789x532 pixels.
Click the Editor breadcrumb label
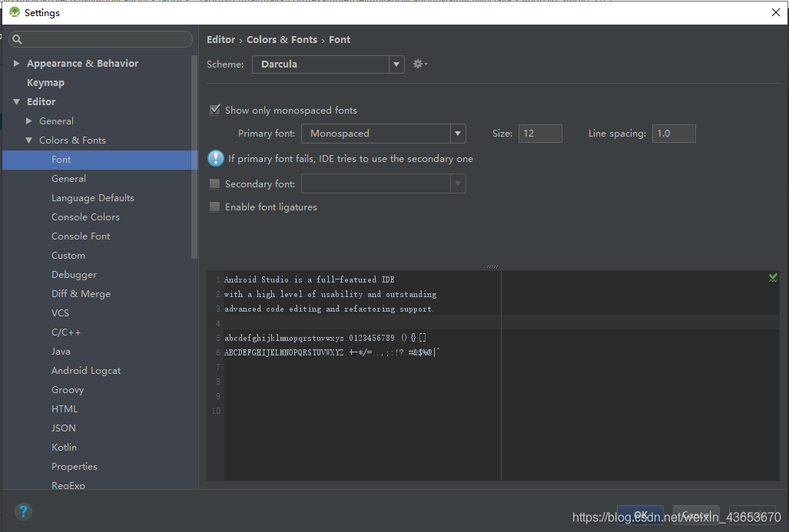pyautogui.click(x=221, y=39)
